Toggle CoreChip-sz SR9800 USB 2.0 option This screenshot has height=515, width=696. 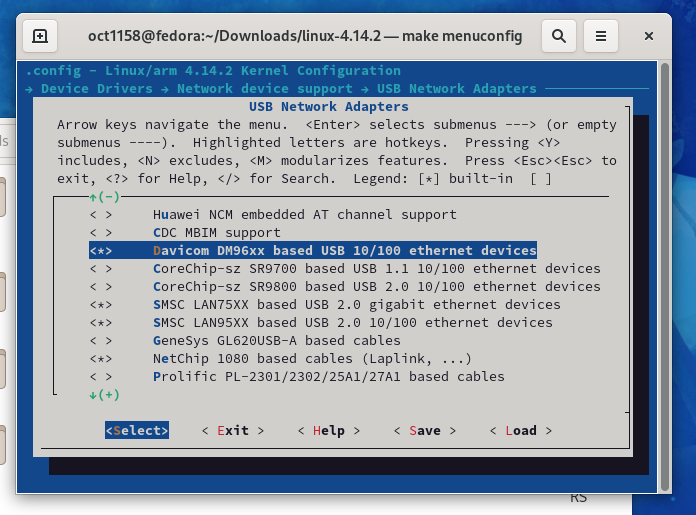click(101, 287)
